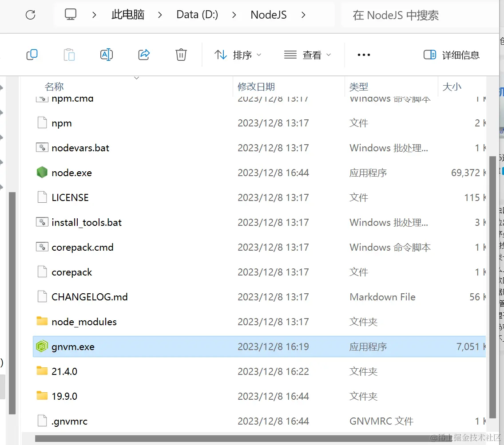
Task: Click the nodevars.bat file icon
Action: point(42,148)
